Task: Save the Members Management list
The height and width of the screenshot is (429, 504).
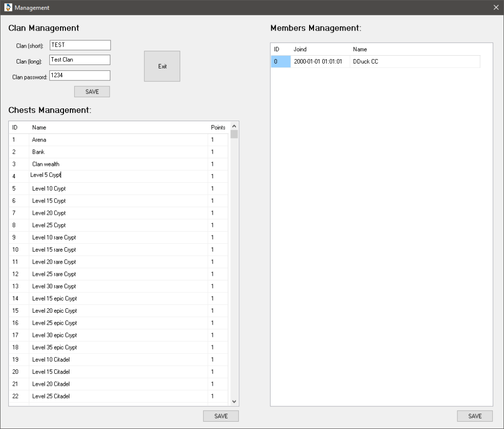Action: point(475,416)
